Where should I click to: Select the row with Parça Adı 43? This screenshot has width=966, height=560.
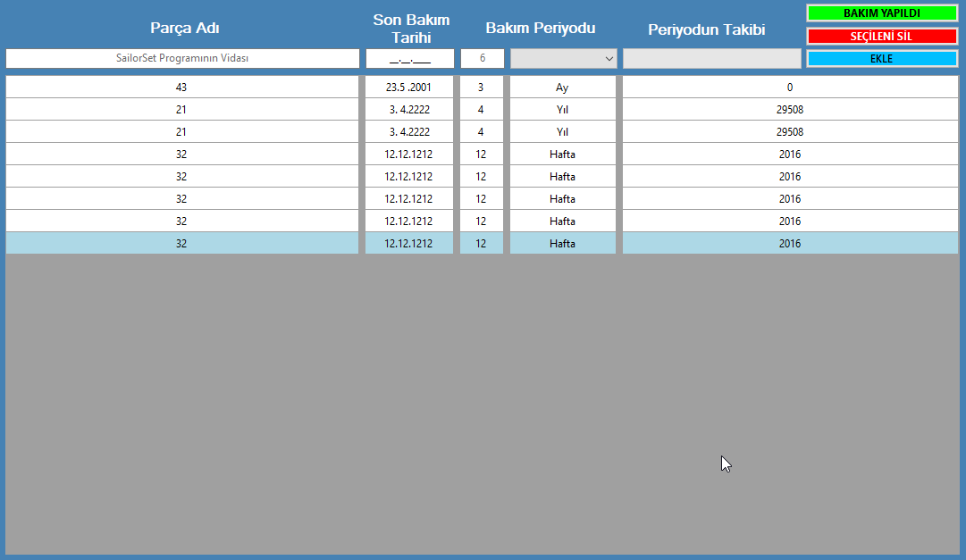click(182, 87)
